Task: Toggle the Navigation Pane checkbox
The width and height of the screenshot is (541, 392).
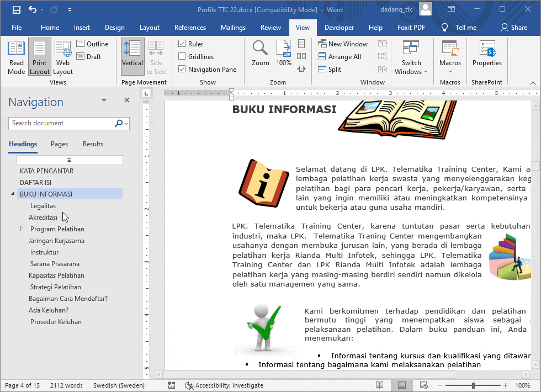Action: click(x=182, y=69)
